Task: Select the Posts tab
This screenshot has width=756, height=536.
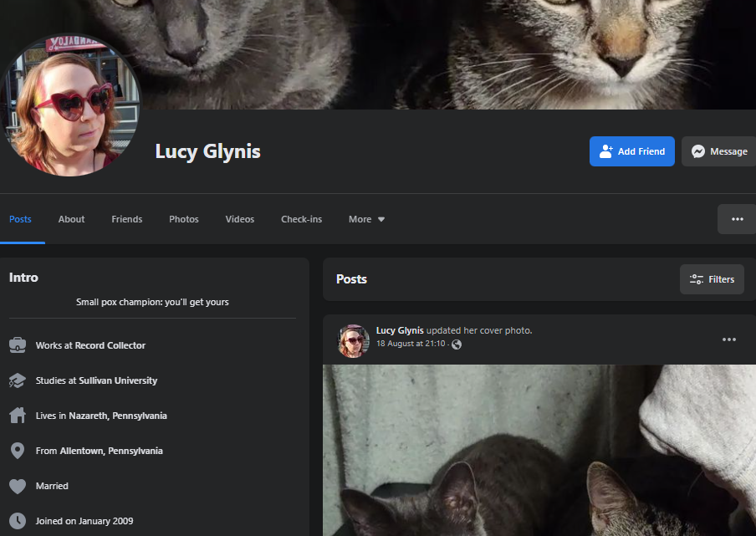Action: [20, 219]
